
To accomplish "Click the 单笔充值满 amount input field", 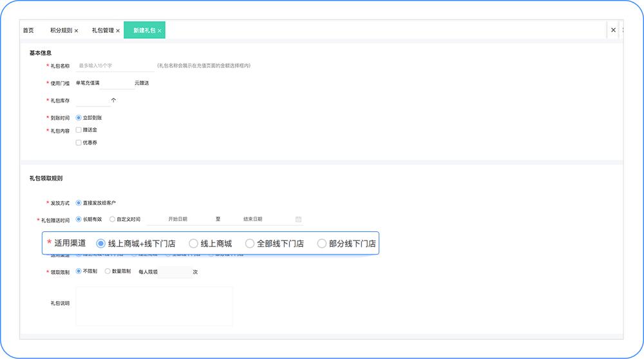I will tap(117, 83).
